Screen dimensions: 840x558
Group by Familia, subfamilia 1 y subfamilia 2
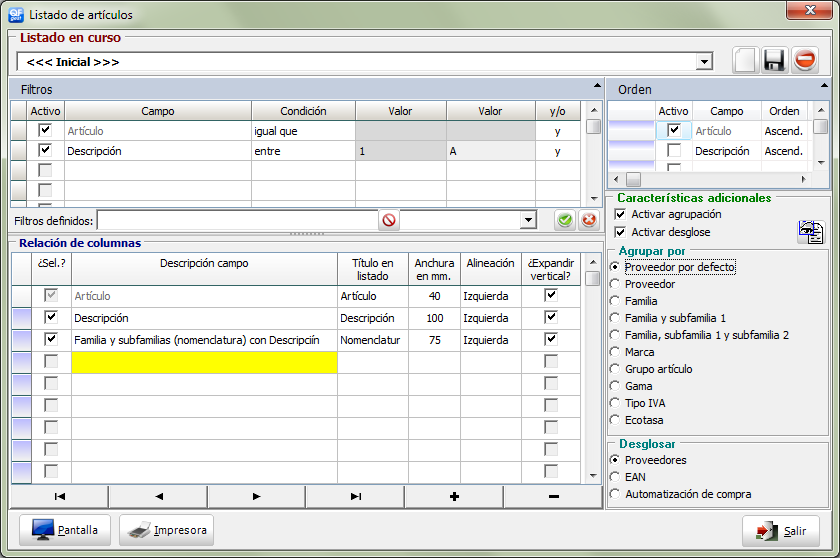[x=615, y=335]
